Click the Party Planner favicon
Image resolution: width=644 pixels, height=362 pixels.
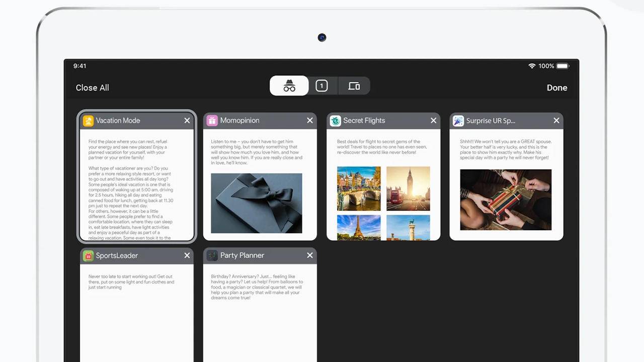[x=212, y=255]
